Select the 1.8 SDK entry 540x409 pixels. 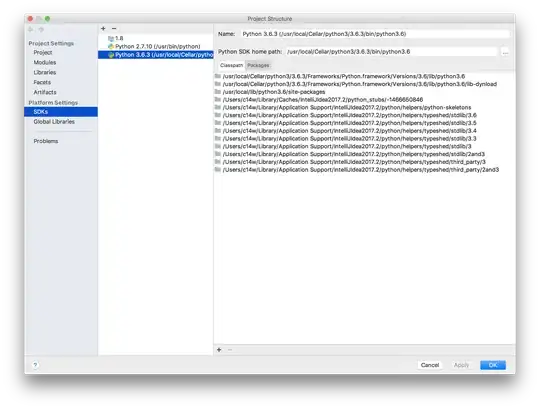[156, 38]
